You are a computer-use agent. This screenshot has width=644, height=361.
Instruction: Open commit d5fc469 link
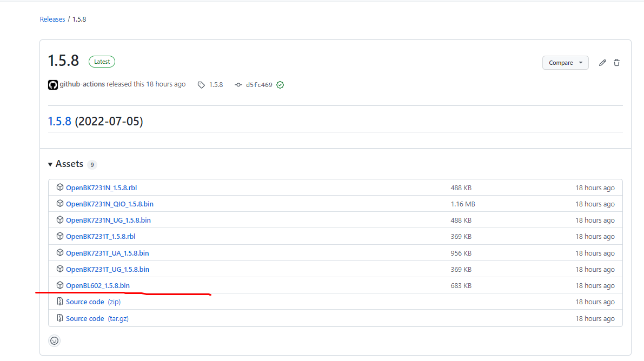click(259, 85)
